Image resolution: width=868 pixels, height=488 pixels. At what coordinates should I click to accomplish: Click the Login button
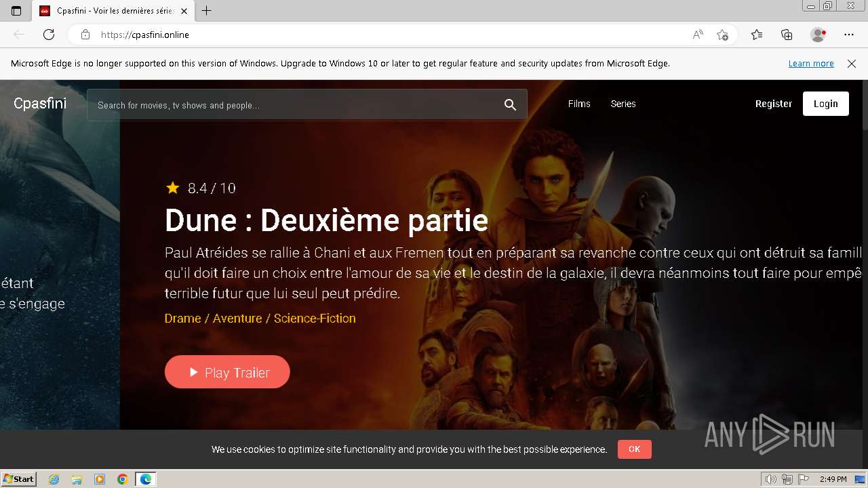tap(826, 104)
